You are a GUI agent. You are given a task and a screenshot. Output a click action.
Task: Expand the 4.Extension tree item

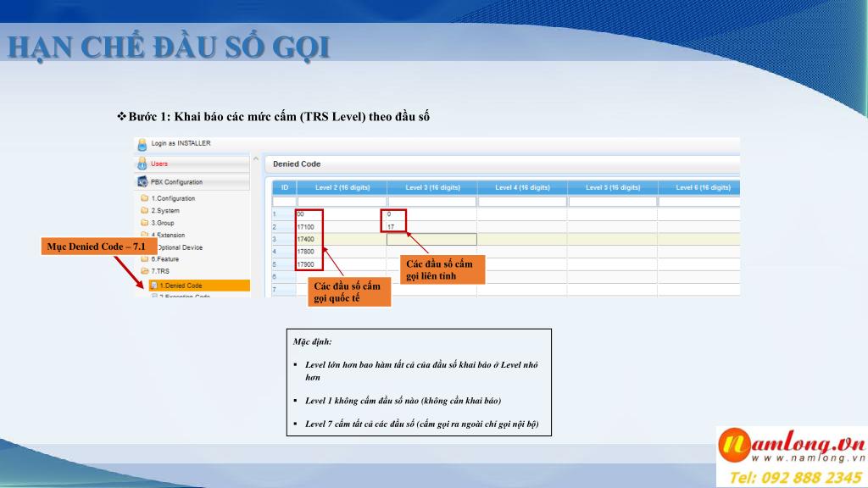pyautogui.click(x=169, y=236)
